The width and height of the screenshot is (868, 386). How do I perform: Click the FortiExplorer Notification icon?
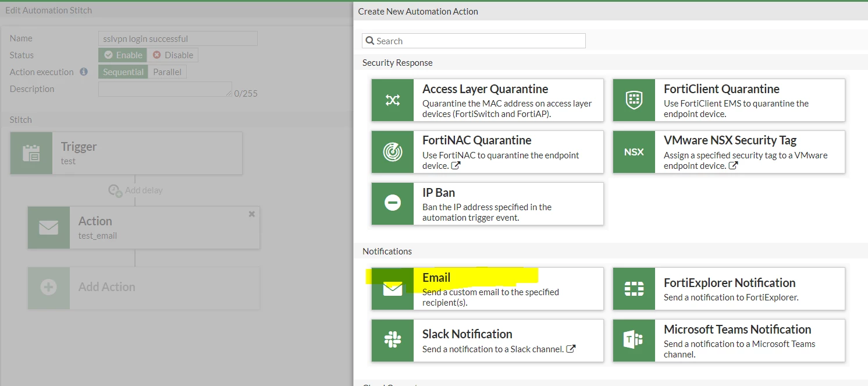pos(634,289)
